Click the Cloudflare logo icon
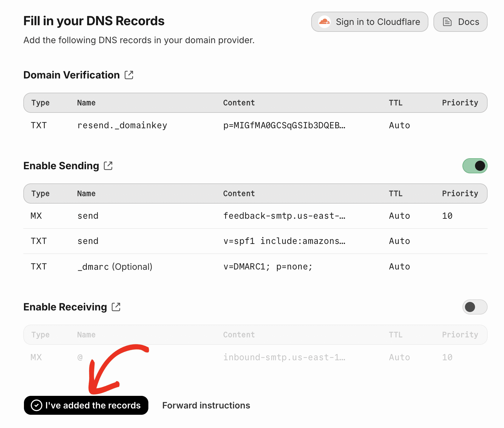Screen dimensions: 504x428 (324, 22)
